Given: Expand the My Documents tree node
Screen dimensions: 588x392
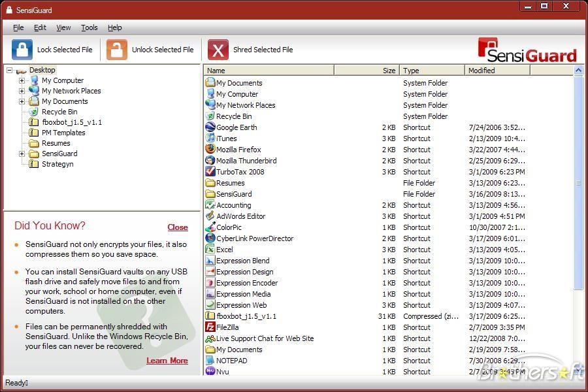Looking at the screenshot, I should point(22,102).
